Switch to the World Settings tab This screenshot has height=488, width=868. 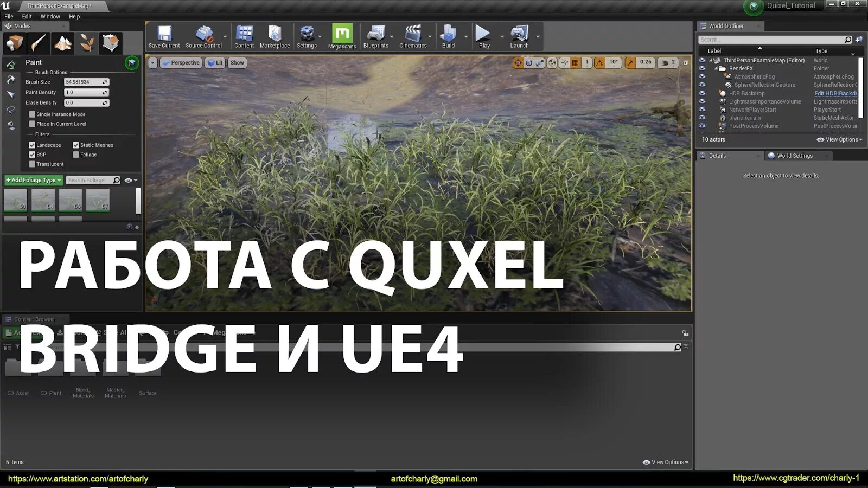click(x=795, y=156)
